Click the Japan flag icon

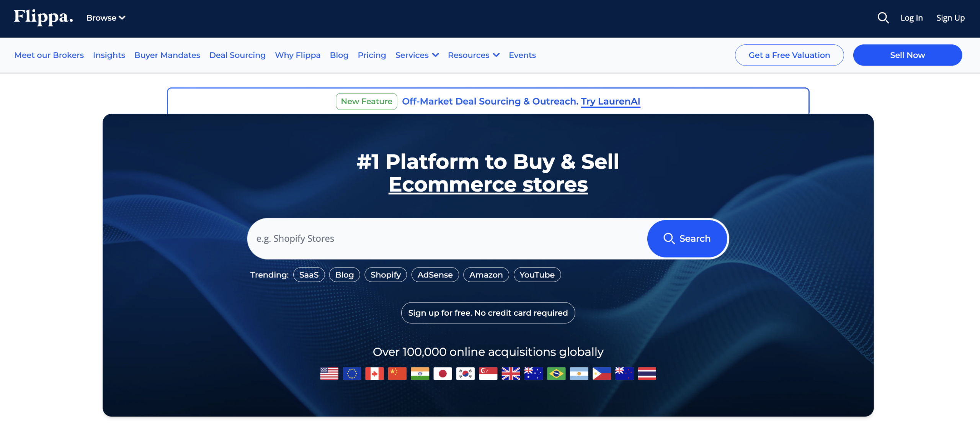click(x=443, y=374)
